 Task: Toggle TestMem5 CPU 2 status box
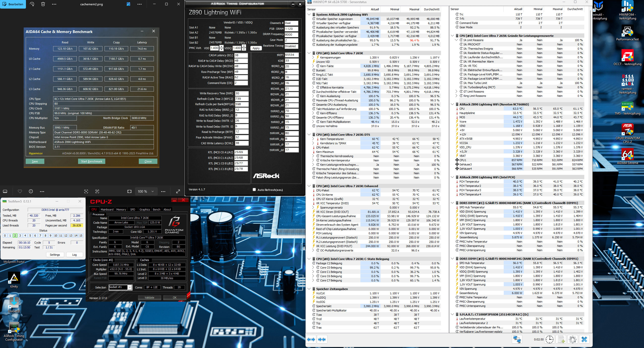[15, 236]
